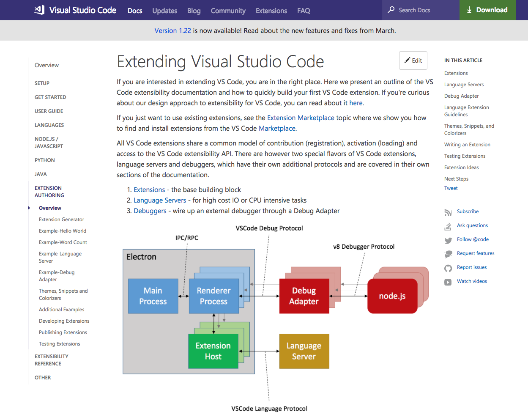Go to the Blog page
Viewport: 528px width, 420px height.
point(194,11)
